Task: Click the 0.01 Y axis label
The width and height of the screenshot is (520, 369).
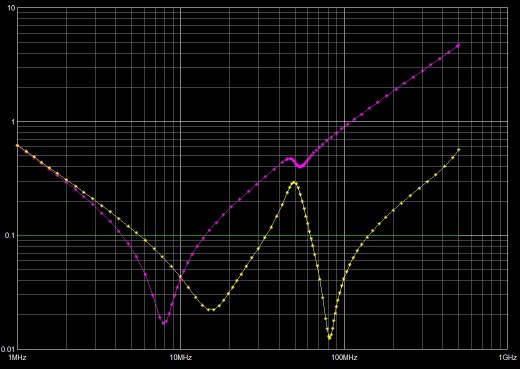Action: pos(8,349)
